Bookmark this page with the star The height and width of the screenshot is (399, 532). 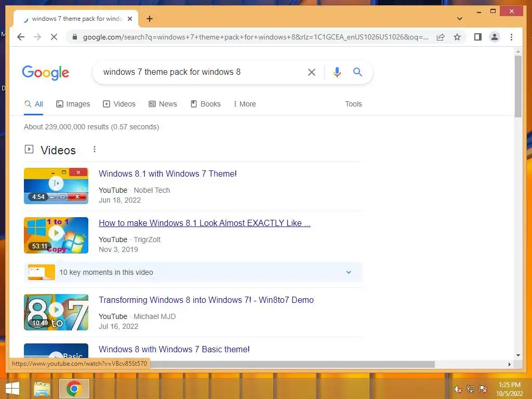[x=457, y=37]
